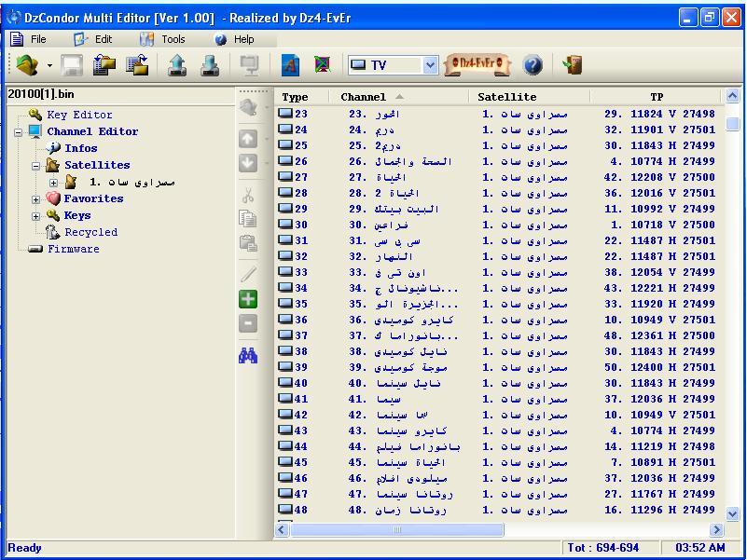The width and height of the screenshot is (747, 560).
Task: Click the horizontal scrollbar thumb
Action: 397,529
